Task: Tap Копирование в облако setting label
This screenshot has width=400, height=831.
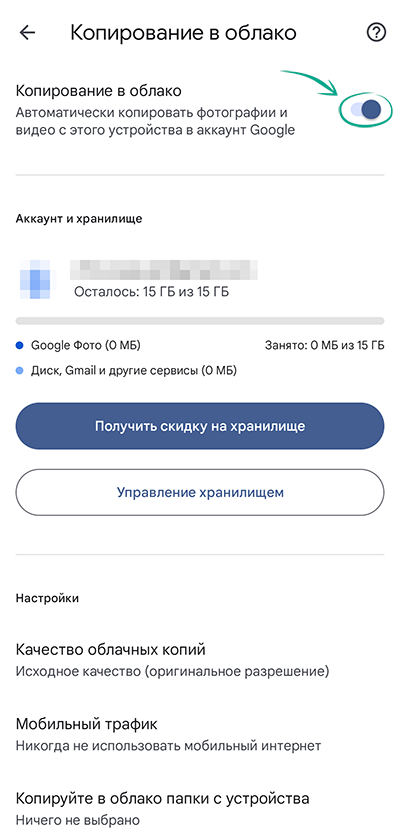Action: coord(99,91)
